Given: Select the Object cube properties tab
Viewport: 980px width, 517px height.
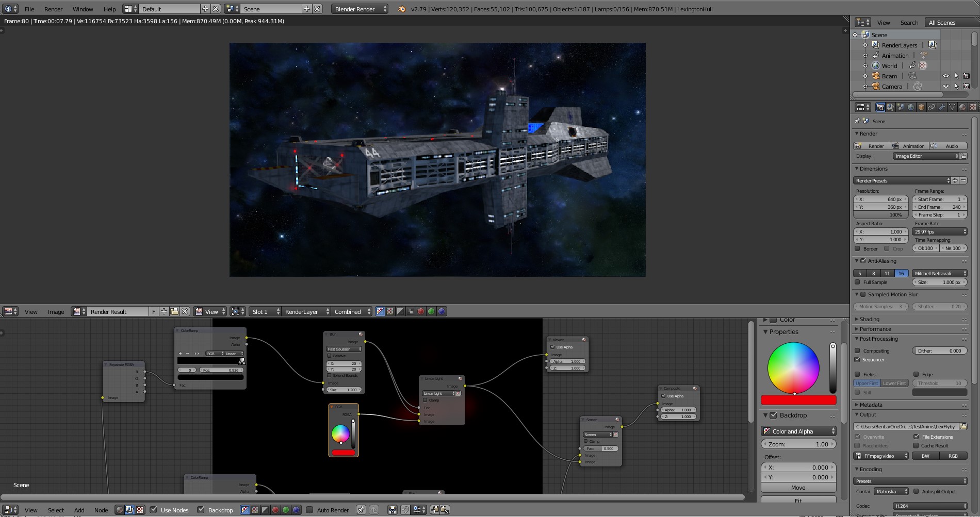Looking at the screenshot, I should tap(921, 107).
